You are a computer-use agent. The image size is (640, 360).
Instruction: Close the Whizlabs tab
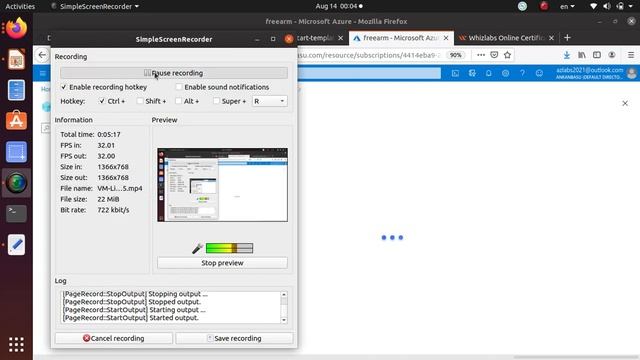551,38
